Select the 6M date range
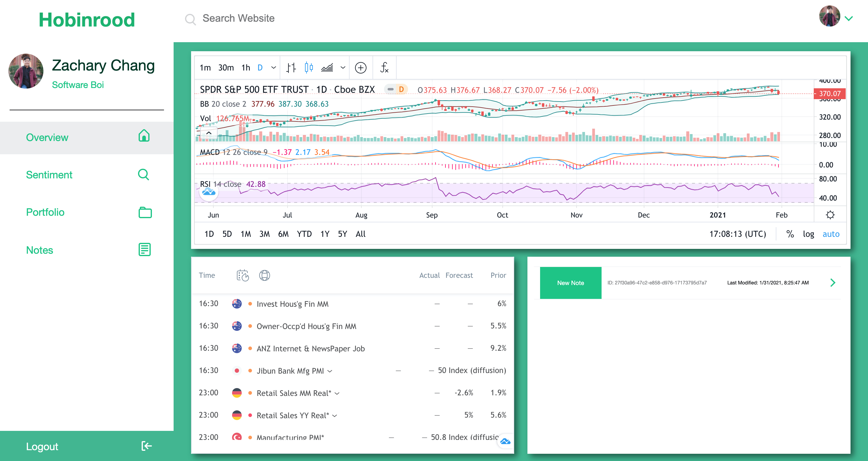The image size is (868, 461). (283, 234)
